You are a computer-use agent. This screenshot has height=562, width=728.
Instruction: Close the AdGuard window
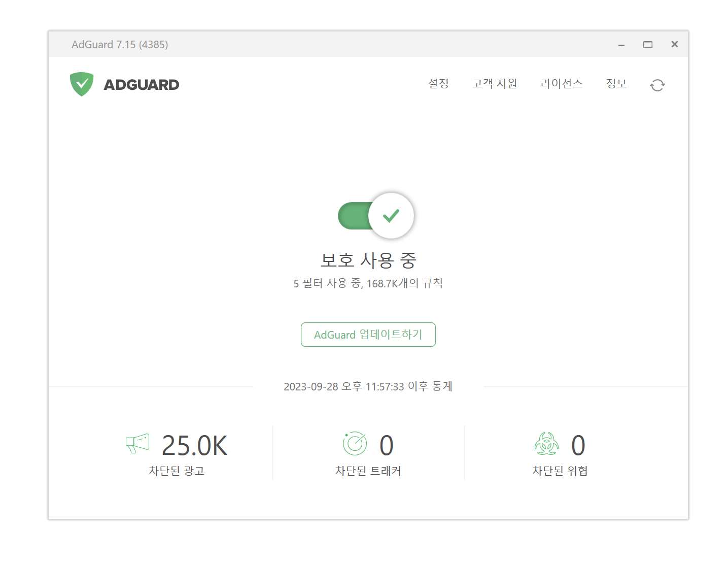[674, 44]
